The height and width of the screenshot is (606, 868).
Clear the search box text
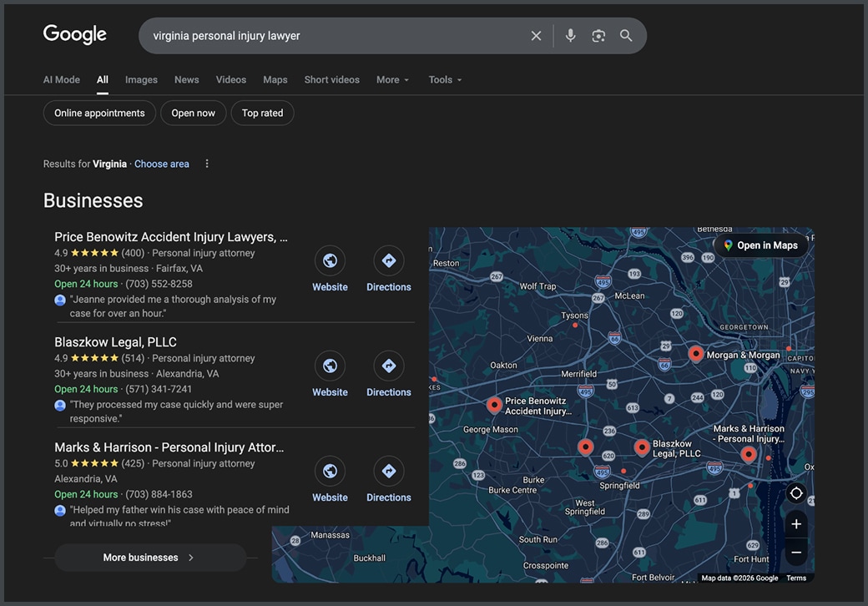coord(536,36)
